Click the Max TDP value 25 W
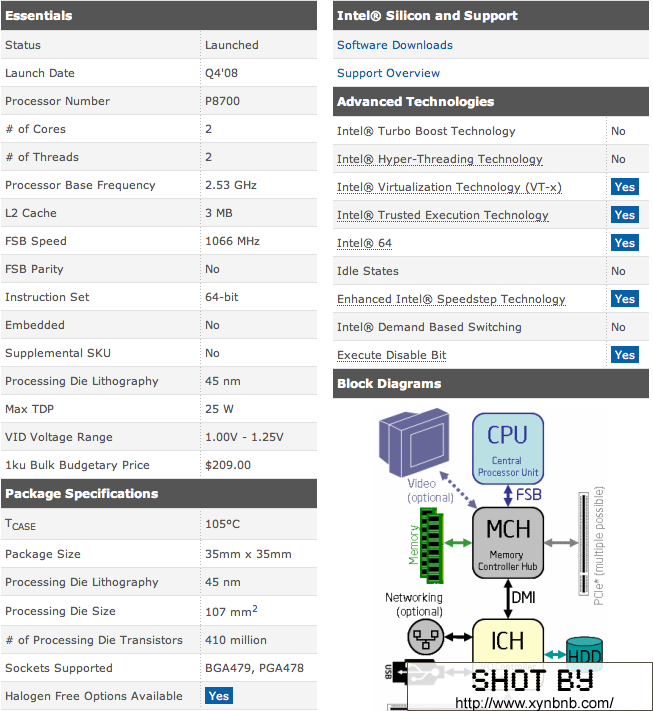 pyautogui.click(x=219, y=409)
